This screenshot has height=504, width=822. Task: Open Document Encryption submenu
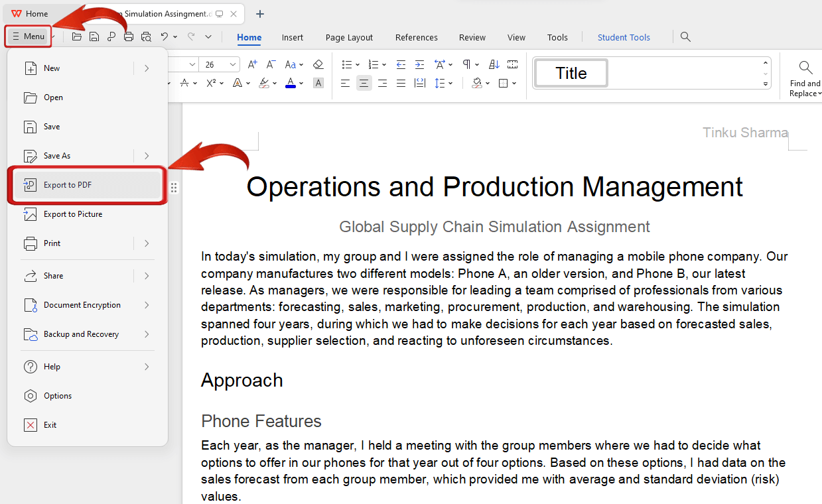(88, 305)
